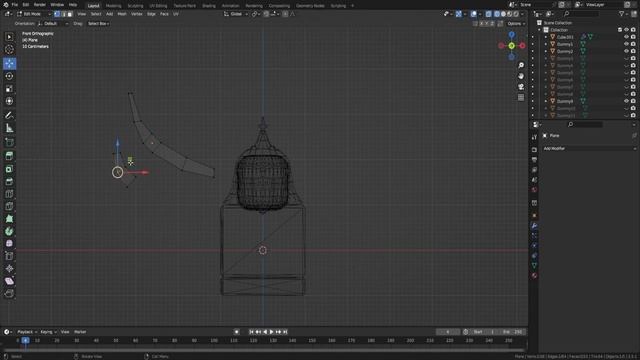Screen dimensions: 640x360
Task: Activate the Scale tool
Action: click(9, 89)
